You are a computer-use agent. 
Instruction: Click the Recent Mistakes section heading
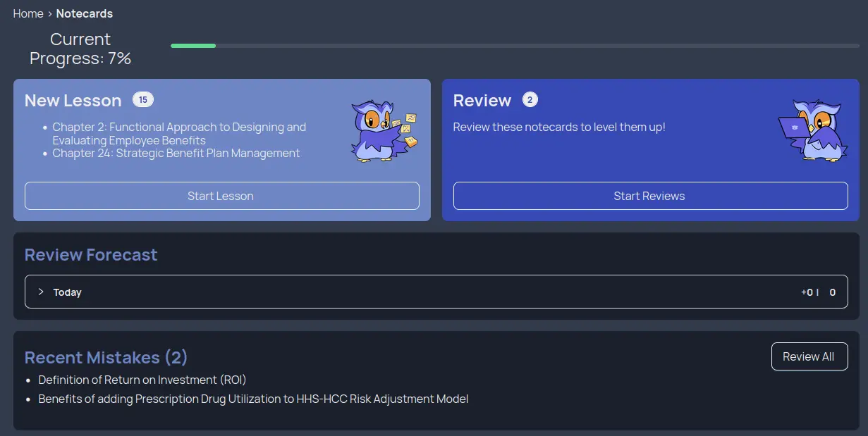[106, 357]
